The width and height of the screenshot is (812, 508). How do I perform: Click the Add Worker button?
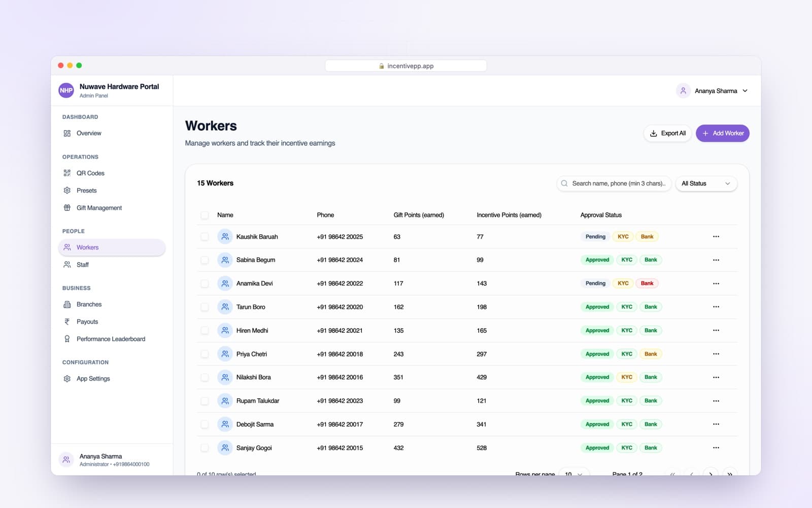(x=723, y=133)
